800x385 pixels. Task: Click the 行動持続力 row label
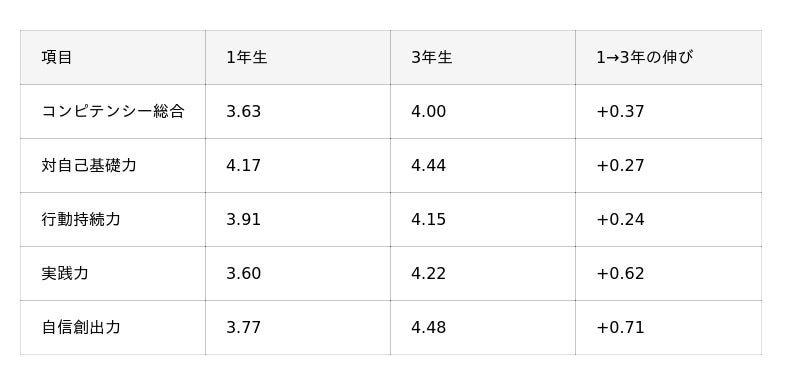pos(113,219)
